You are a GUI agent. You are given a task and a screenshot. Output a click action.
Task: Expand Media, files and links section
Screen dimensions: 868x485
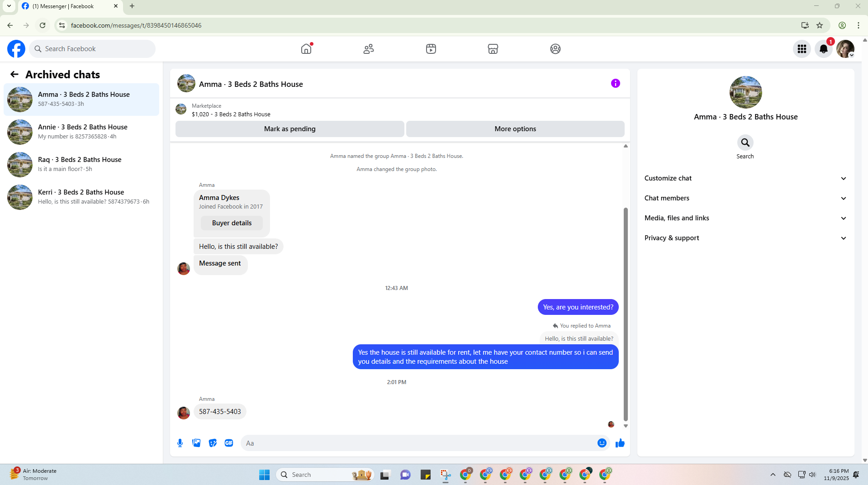[745, 218]
